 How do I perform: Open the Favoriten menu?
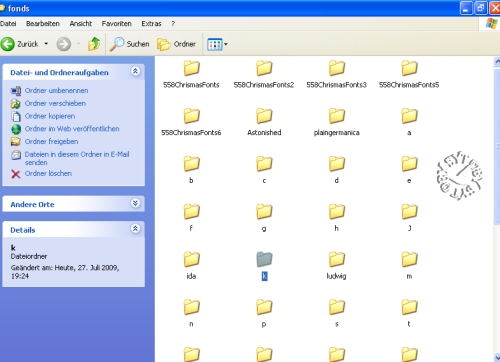point(116,24)
